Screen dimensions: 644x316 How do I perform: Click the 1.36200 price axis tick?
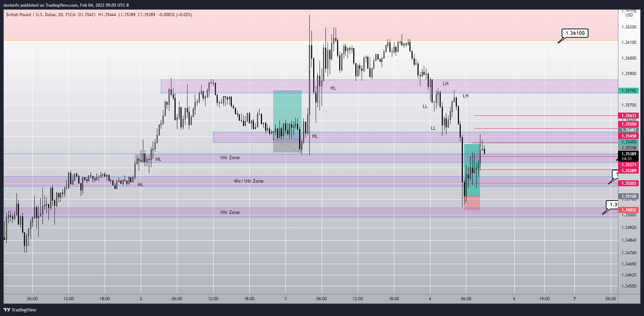click(x=629, y=27)
